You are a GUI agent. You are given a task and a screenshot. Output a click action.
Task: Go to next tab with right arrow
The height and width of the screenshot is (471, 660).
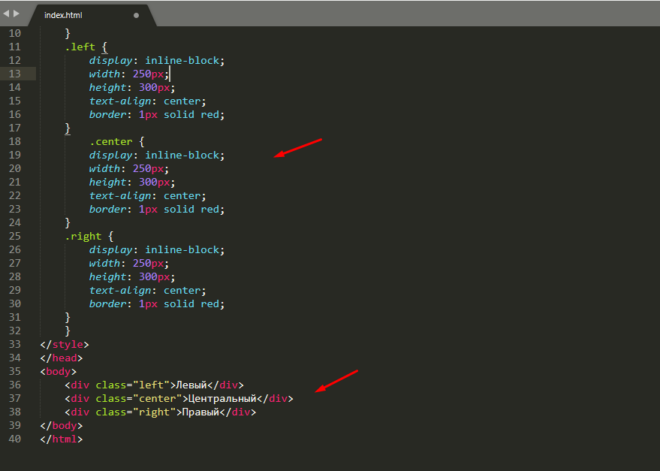tap(16, 13)
